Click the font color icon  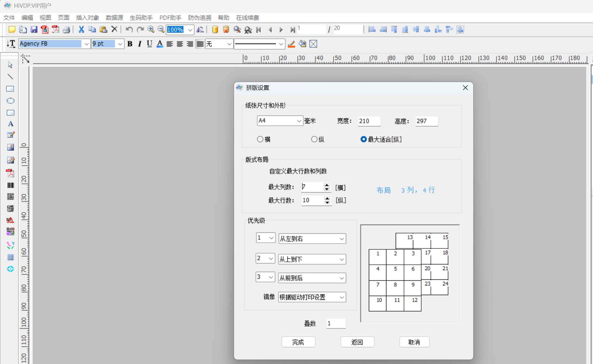(160, 44)
